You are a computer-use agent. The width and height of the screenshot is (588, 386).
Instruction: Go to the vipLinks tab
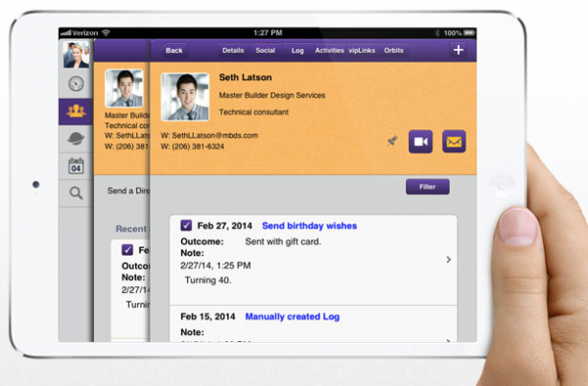362,51
